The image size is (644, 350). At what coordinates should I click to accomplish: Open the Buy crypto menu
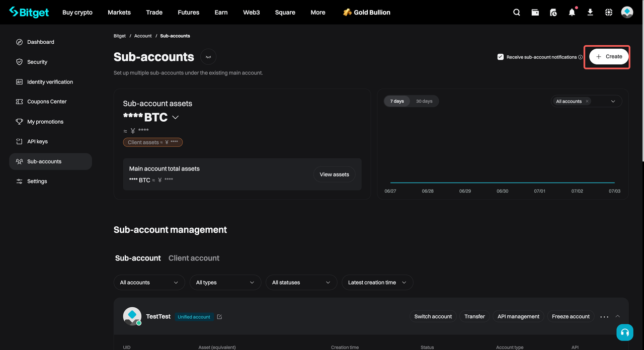(77, 12)
